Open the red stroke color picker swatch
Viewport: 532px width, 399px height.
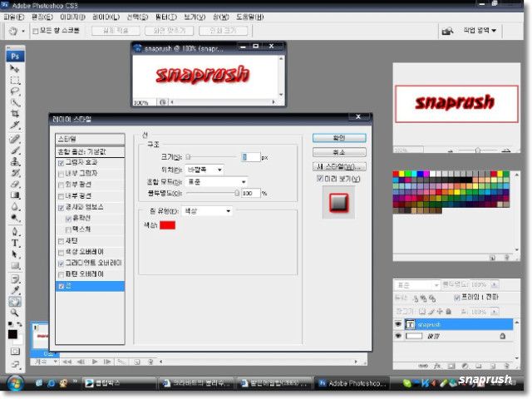[x=167, y=225]
